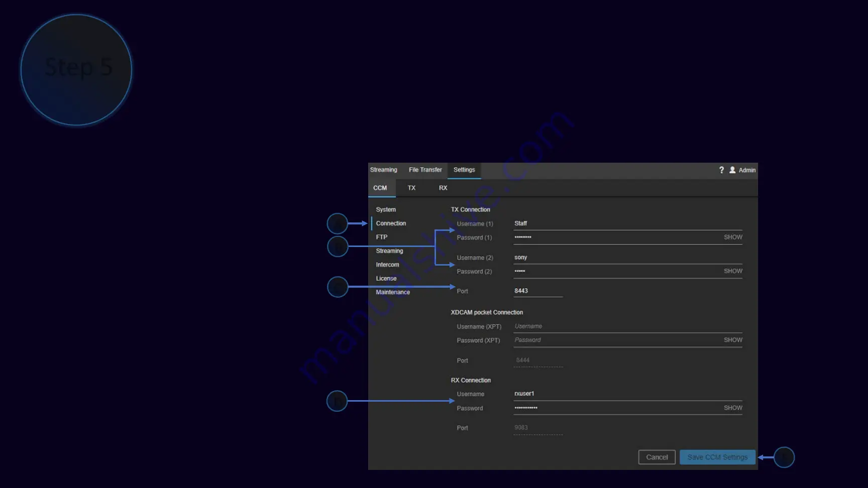Open Streaming item in settings sidebar
The width and height of the screenshot is (868, 488).
389,251
